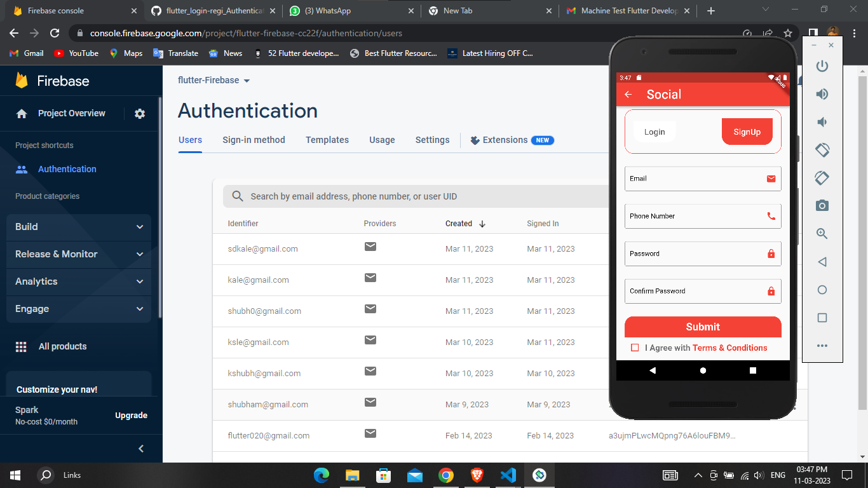The height and width of the screenshot is (488, 868).
Task: Click the Upgrade button
Action: (131, 415)
